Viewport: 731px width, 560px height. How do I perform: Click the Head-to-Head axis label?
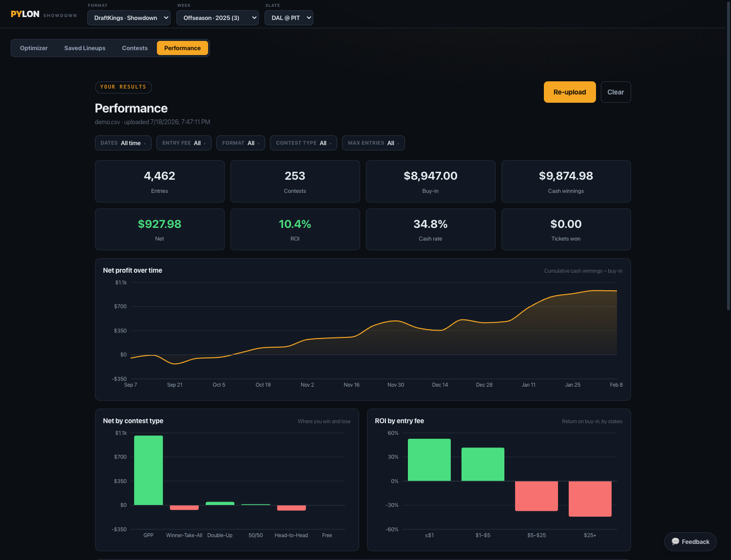[291, 535]
